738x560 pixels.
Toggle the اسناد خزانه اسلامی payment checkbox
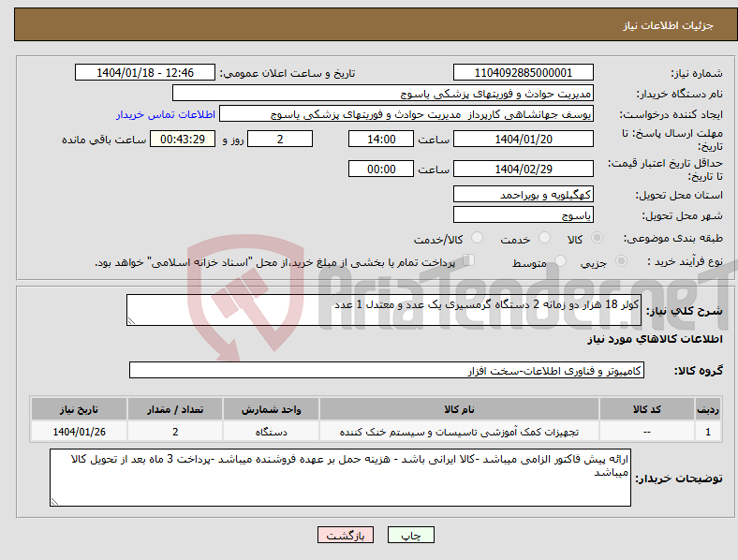468,260
